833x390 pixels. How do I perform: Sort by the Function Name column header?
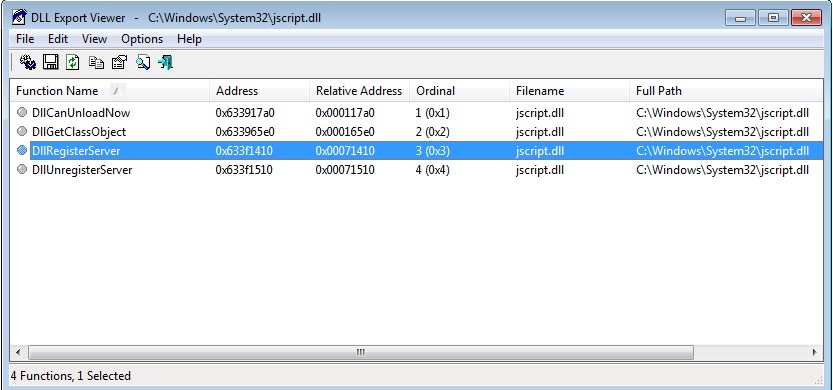[x=109, y=91]
